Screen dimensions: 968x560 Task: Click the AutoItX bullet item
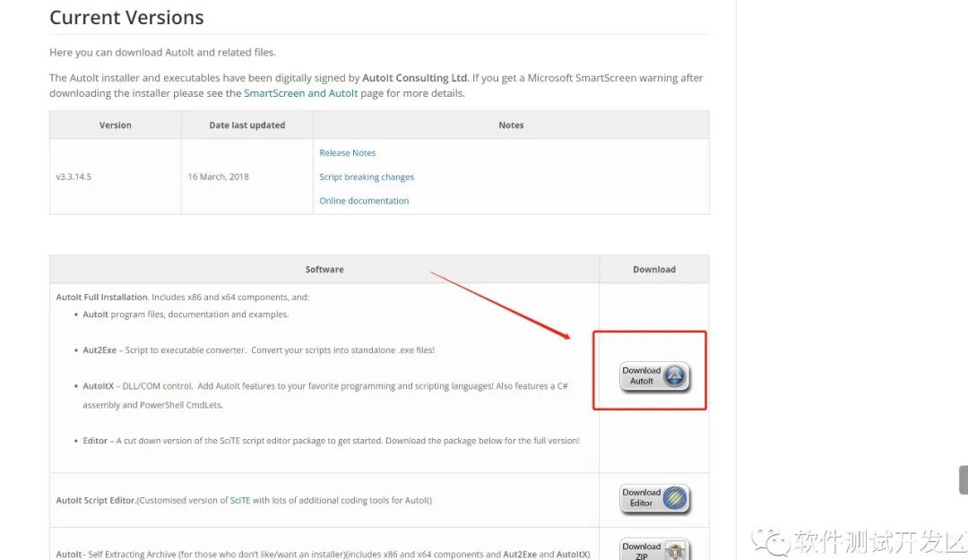pyautogui.click(x=325, y=395)
